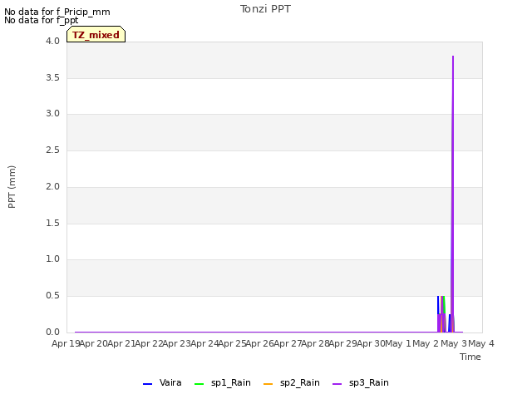Click the PPT (mm) y-axis label
532x399 pixels.
click(x=12, y=187)
